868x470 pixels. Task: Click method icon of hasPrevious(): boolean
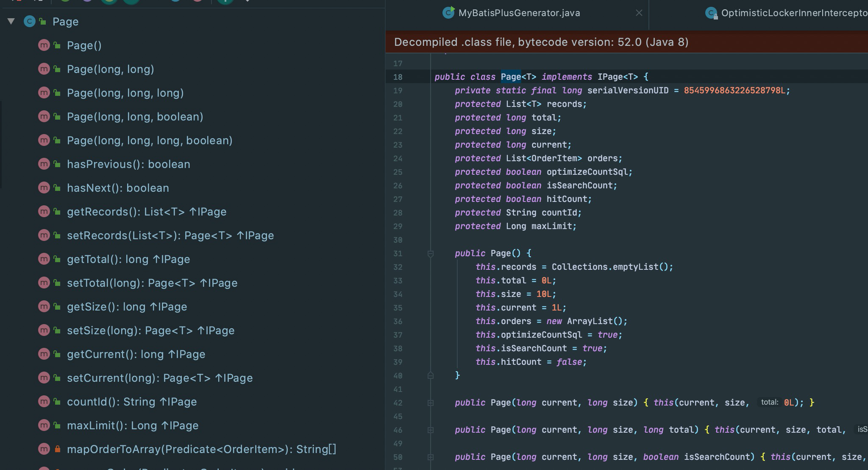tap(44, 164)
